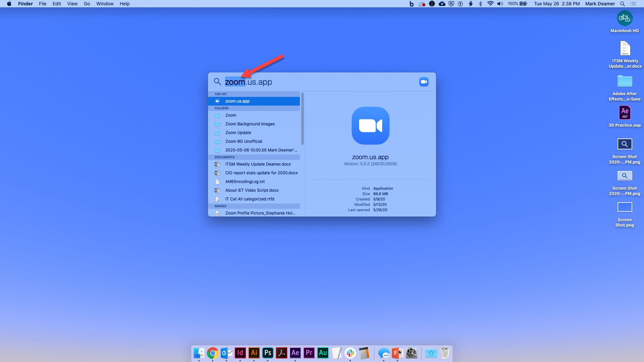The width and height of the screenshot is (644, 362).
Task: Click the Spotlight results list scrollbar
Action: pos(303,119)
